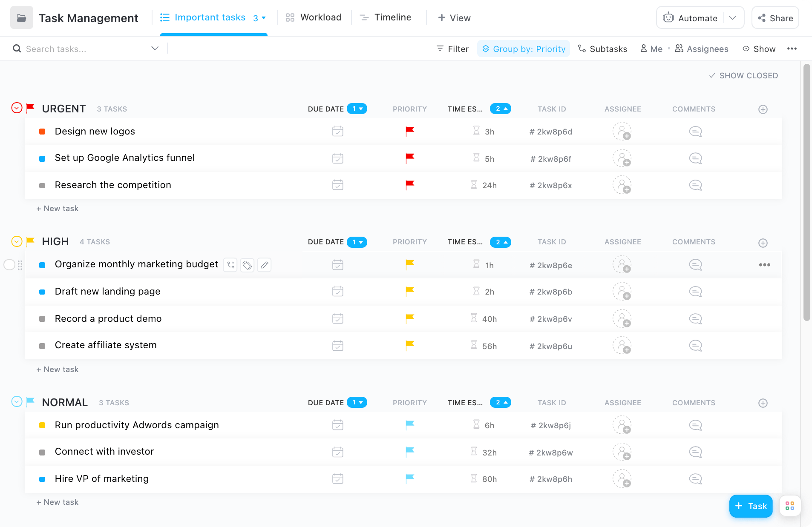Toggle Show Closed tasks
The image size is (812, 527).
743,76
